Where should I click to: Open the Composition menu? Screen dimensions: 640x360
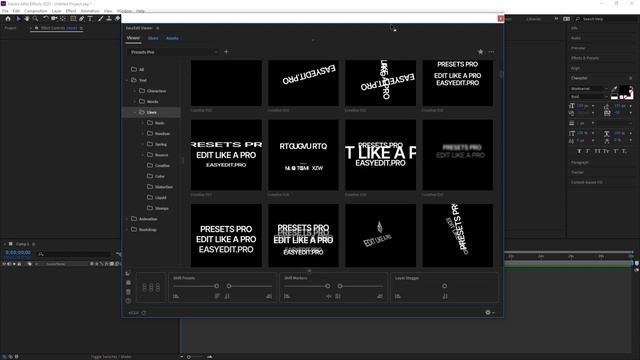click(x=36, y=11)
